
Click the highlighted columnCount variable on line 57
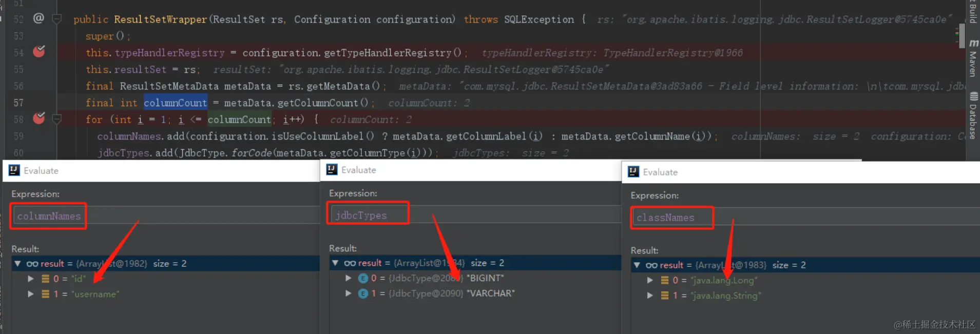(x=175, y=103)
